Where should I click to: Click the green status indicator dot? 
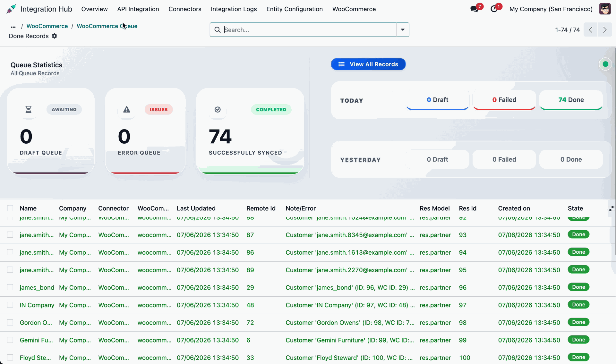605,64
